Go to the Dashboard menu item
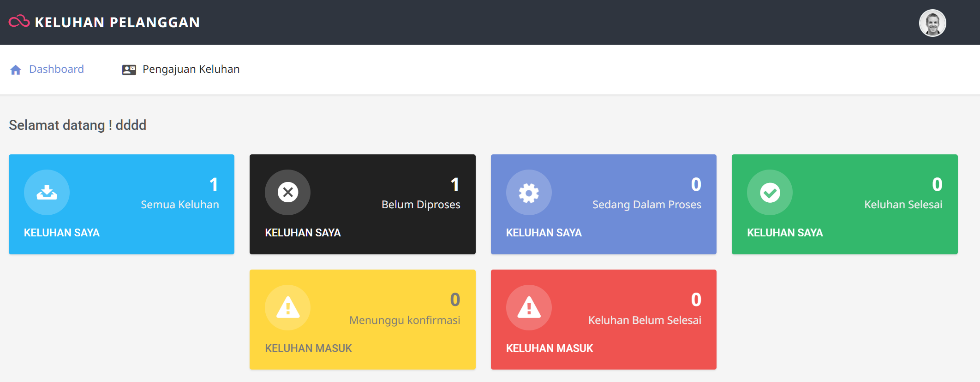980x382 pixels. pyautogui.click(x=56, y=69)
